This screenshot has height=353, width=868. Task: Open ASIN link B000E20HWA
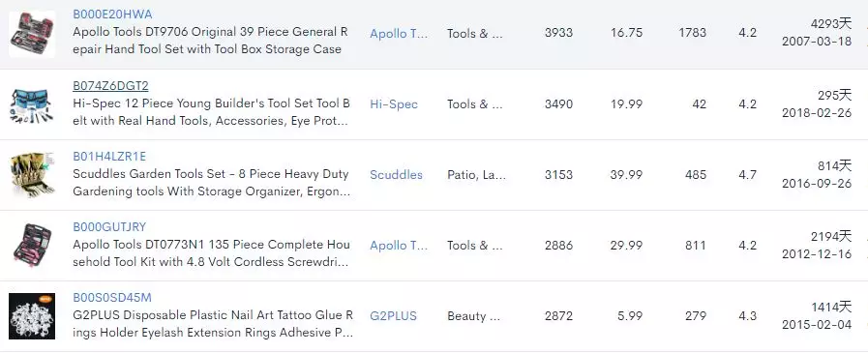point(112,15)
